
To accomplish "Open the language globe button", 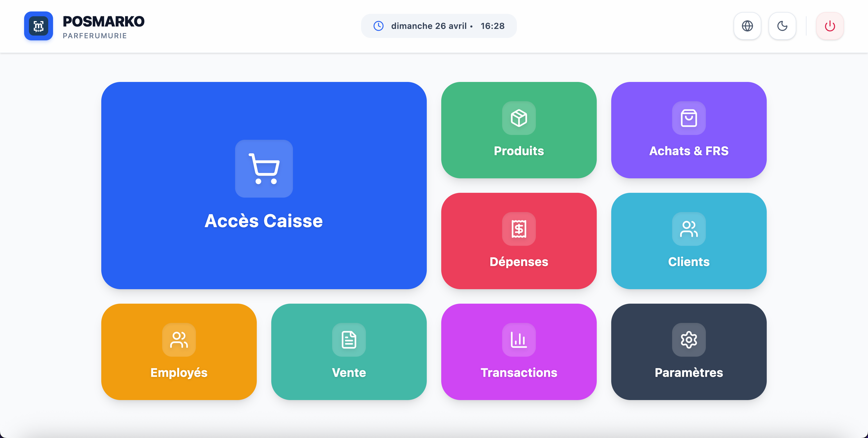I will coord(747,26).
